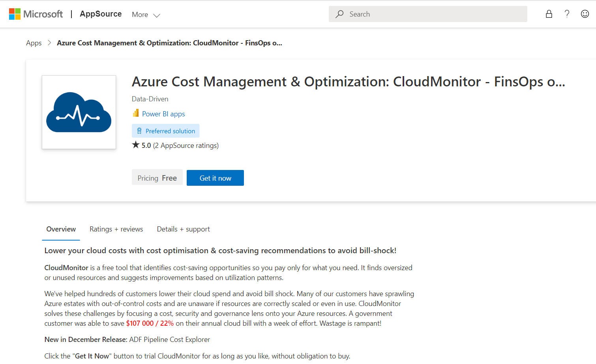Click the Get it now button

pos(215,178)
